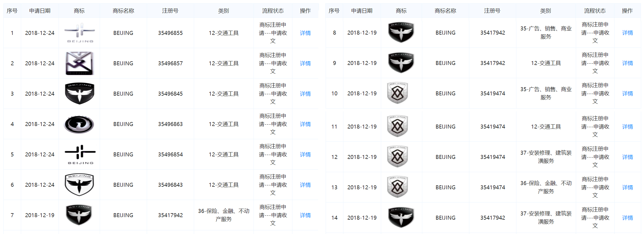
Task: Click 申请日期 header in the left table
Action: click(x=40, y=11)
